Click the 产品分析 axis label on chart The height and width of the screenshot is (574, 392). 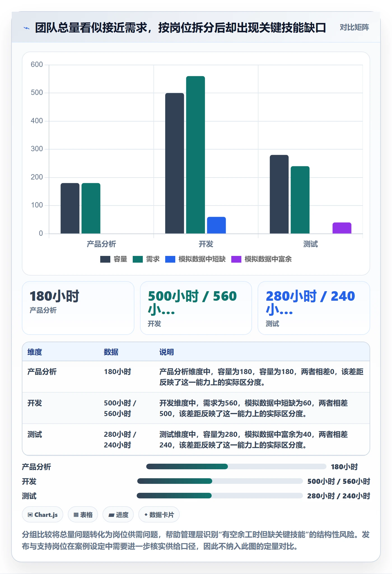(x=101, y=244)
